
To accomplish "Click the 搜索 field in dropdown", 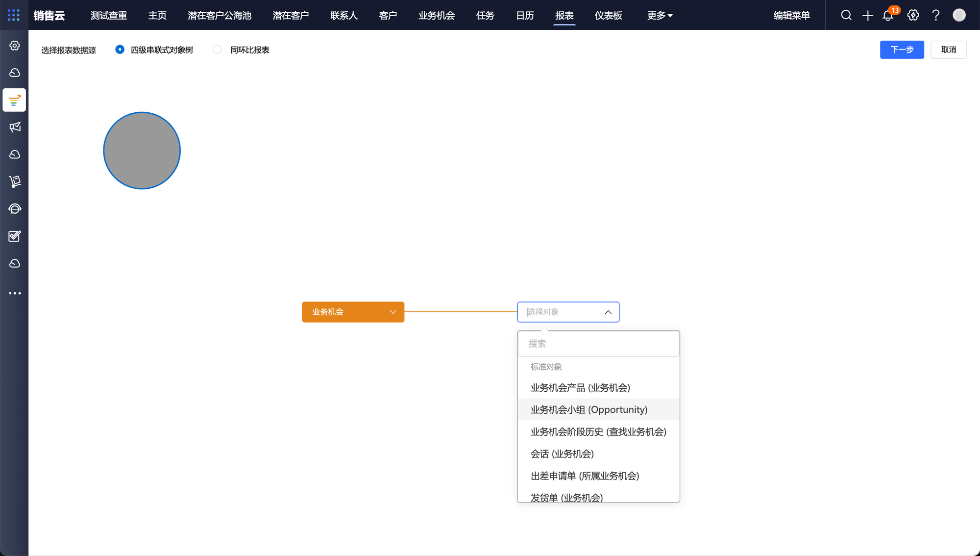I will tap(598, 344).
